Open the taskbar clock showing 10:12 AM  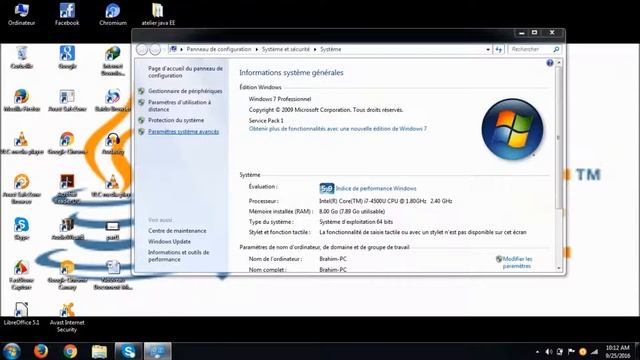click(618, 351)
